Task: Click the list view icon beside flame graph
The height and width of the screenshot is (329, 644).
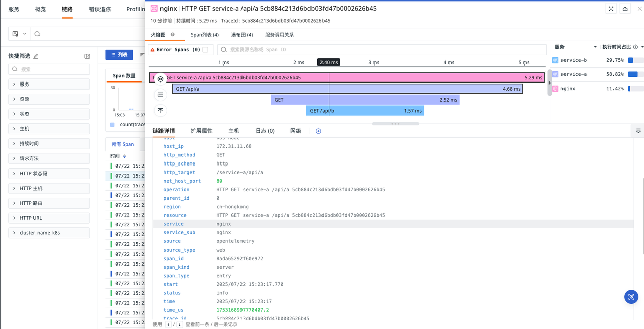Action: coord(160,95)
